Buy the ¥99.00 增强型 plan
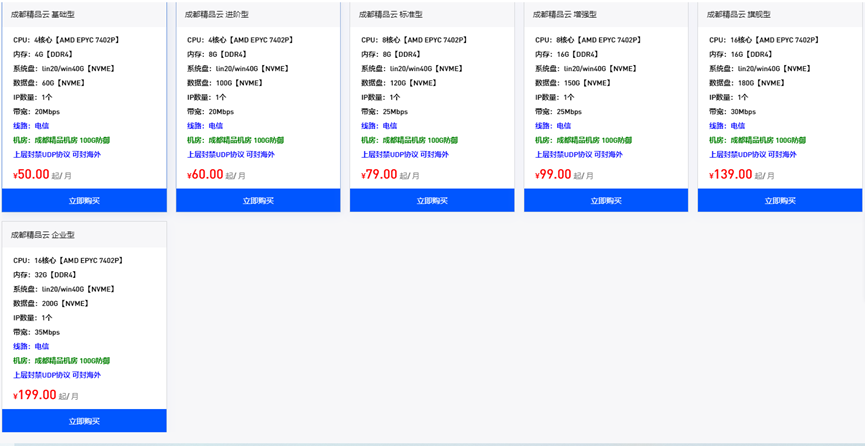 click(606, 200)
